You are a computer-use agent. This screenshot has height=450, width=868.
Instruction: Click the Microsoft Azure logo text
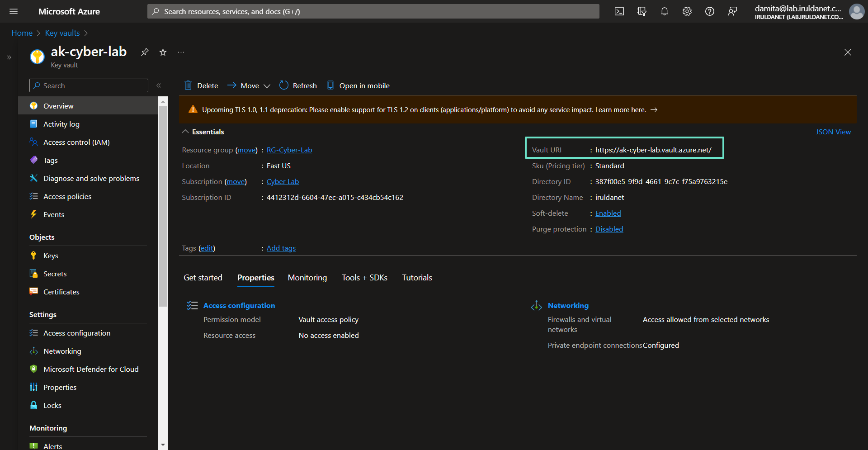point(69,11)
